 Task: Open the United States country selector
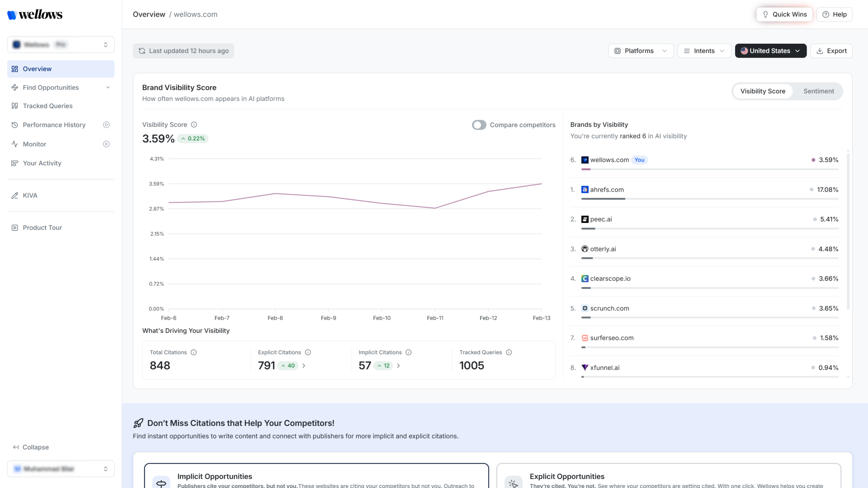click(770, 50)
